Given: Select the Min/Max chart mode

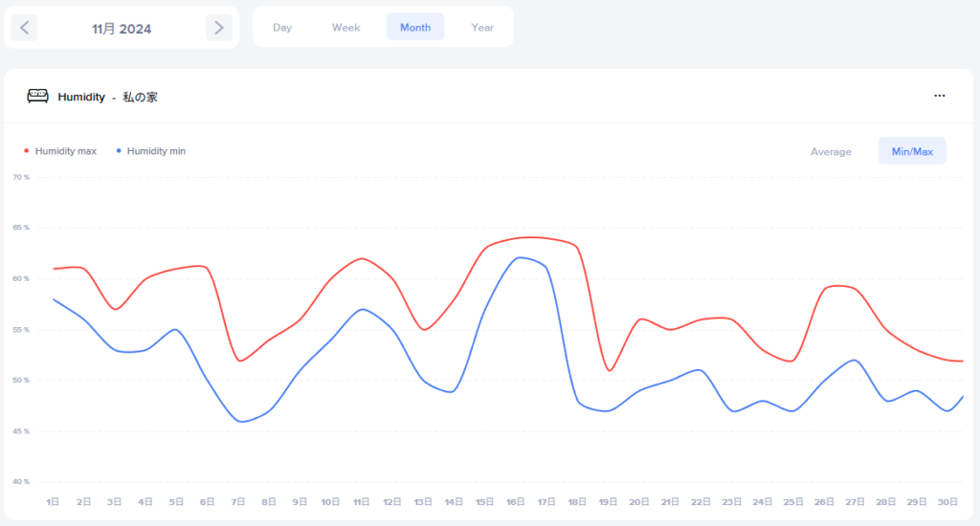Looking at the screenshot, I should click(x=912, y=151).
